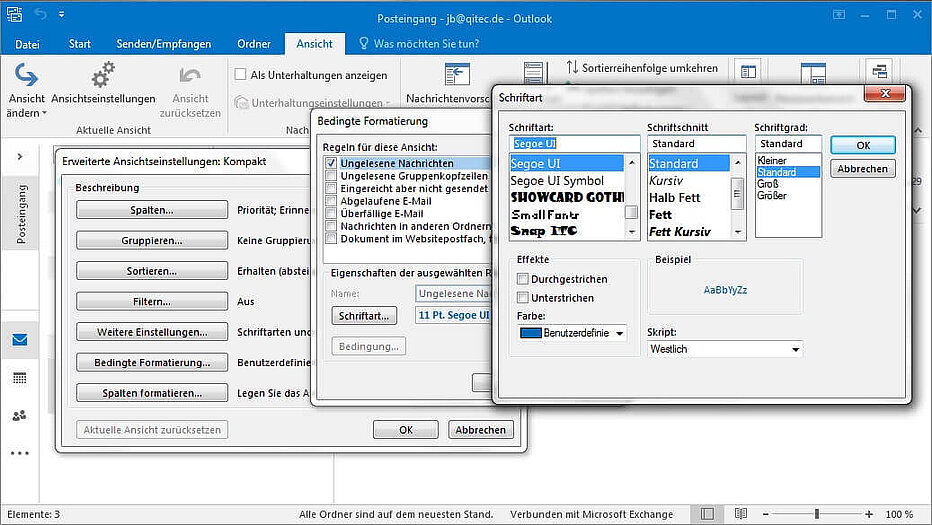
Task: Select Halb Fett font style
Action: [675, 197]
